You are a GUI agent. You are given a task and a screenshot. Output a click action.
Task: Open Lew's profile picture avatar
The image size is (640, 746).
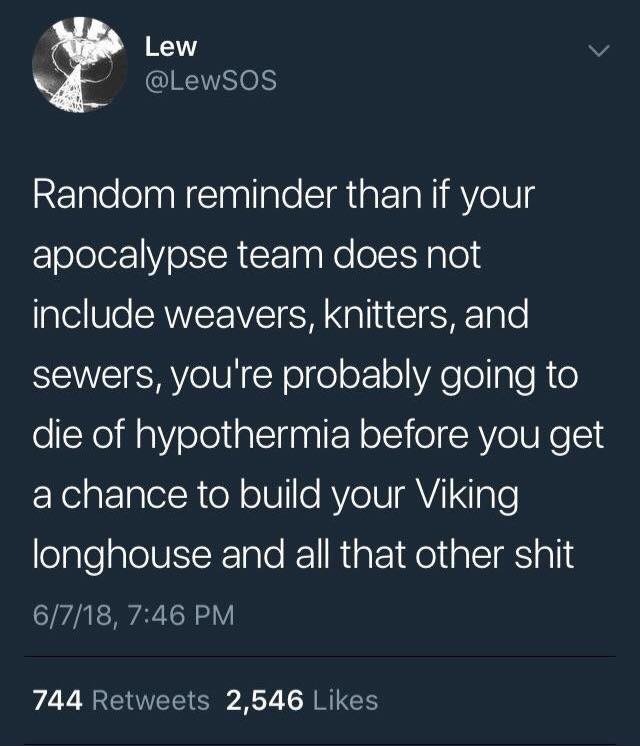point(80,65)
